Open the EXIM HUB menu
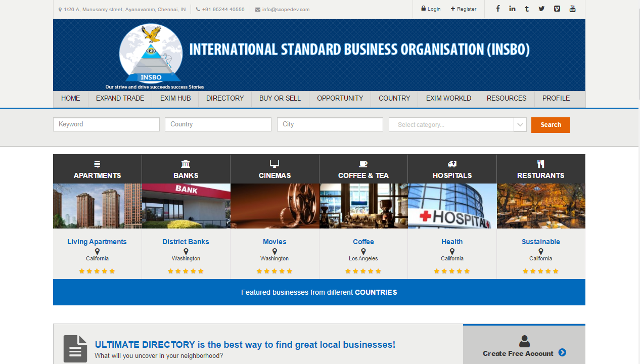Image resolution: width=640 pixels, height=364 pixels. (x=175, y=99)
